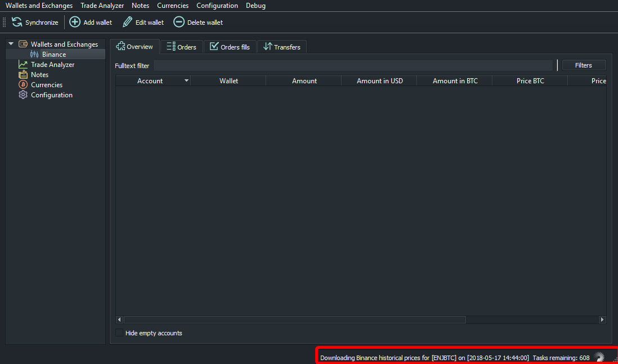Screen dimensions: 618x364
Task: Select the Overview tab
Action: (x=135, y=47)
